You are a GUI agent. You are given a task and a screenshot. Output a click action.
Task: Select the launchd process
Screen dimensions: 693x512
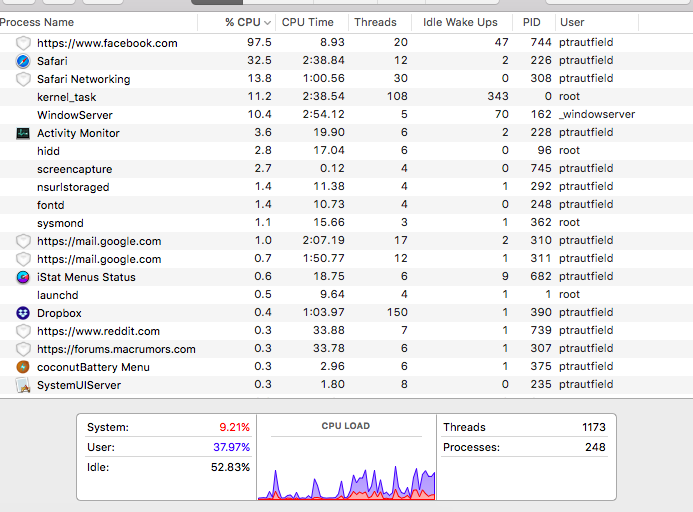[57, 295]
